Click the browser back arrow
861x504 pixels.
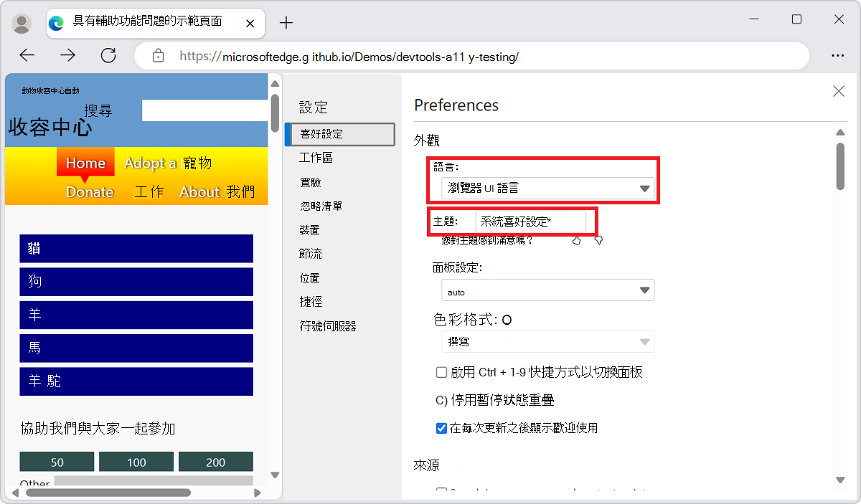(27, 55)
